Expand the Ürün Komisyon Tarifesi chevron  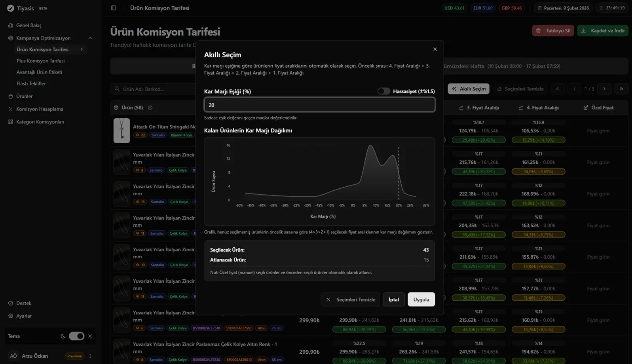click(x=82, y=49)
